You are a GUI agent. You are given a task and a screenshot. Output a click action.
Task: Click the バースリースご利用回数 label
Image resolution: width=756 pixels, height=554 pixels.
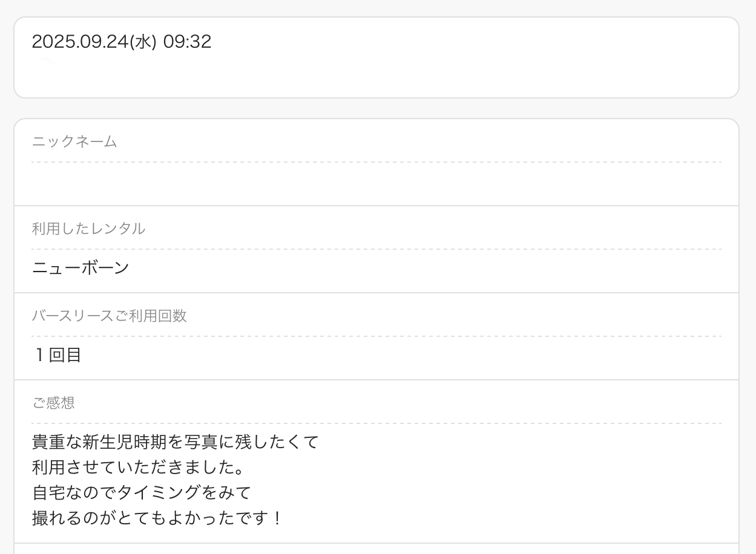point(109,316)
